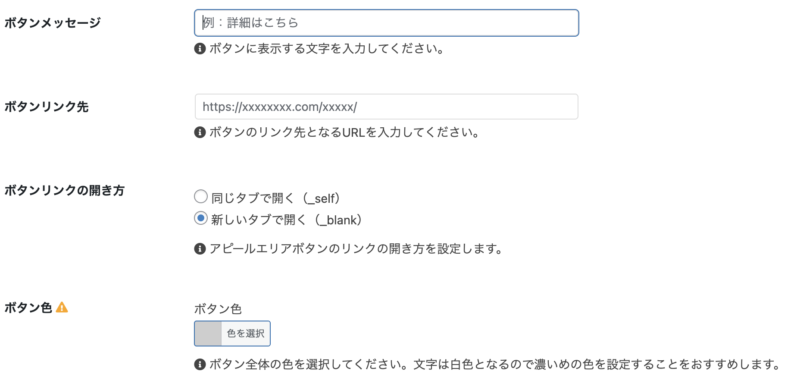Click the ボタンメッセージ setting label
The width and height of the screenshot is (800, 384).
[x=53, y=23]
